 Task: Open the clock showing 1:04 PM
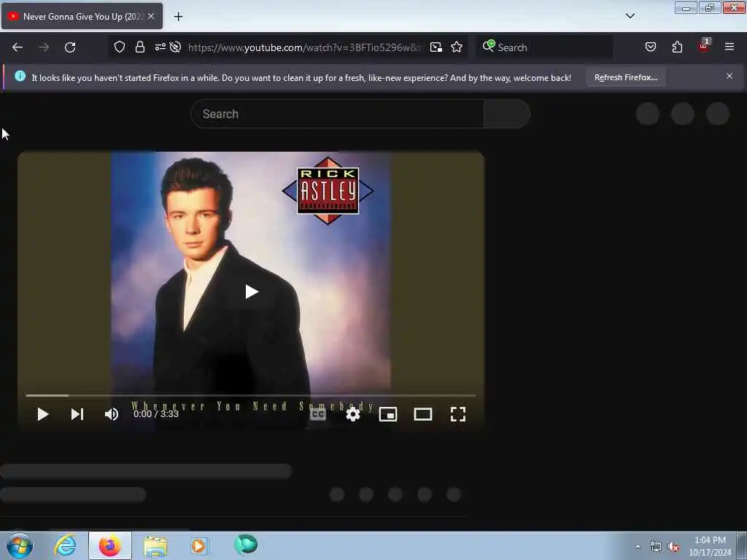pos(710,546)
